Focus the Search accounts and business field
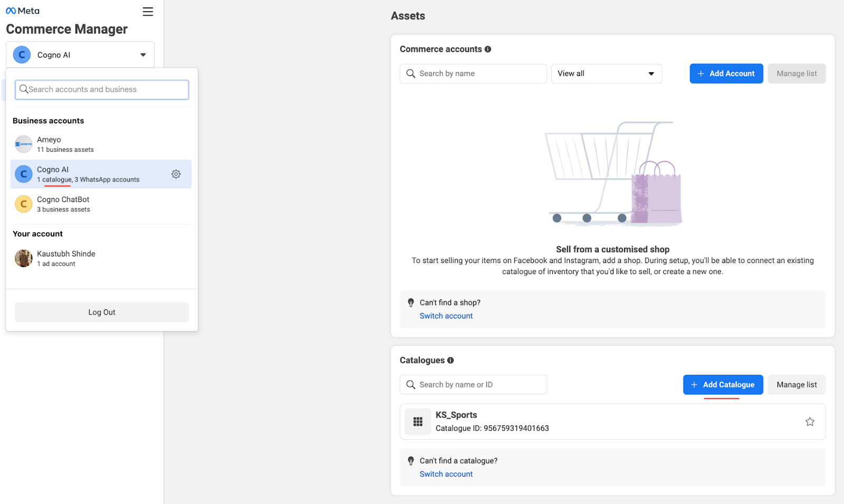Screen dimensions: 844x504 pos(102,90)
